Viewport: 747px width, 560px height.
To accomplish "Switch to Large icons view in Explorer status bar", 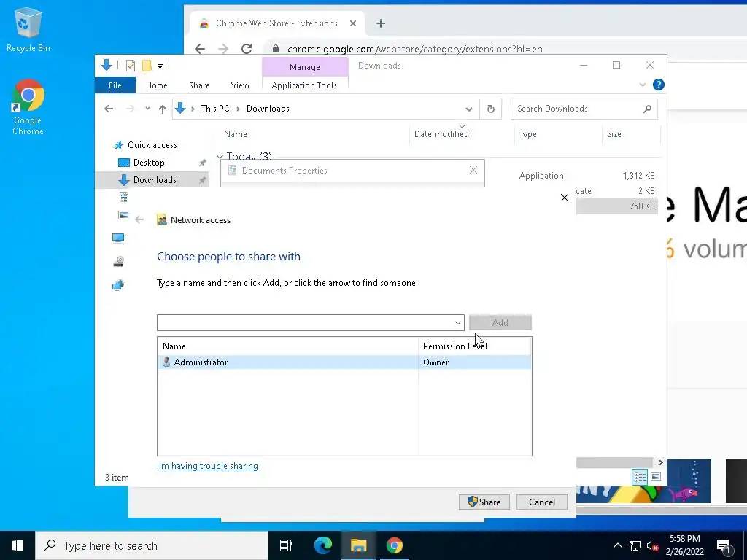I will (x=656, y=477).
